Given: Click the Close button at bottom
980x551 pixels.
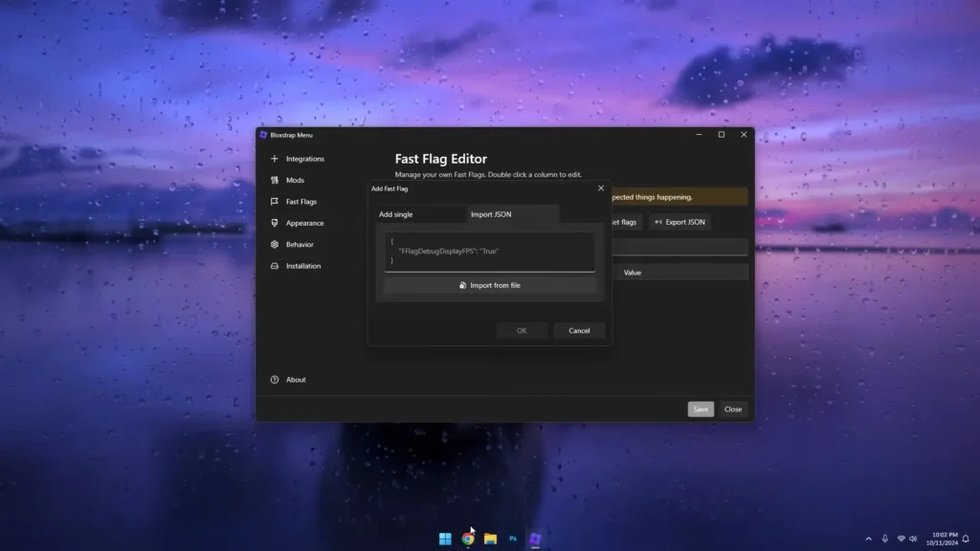Looking at the screenshot, I should point(732,409).
